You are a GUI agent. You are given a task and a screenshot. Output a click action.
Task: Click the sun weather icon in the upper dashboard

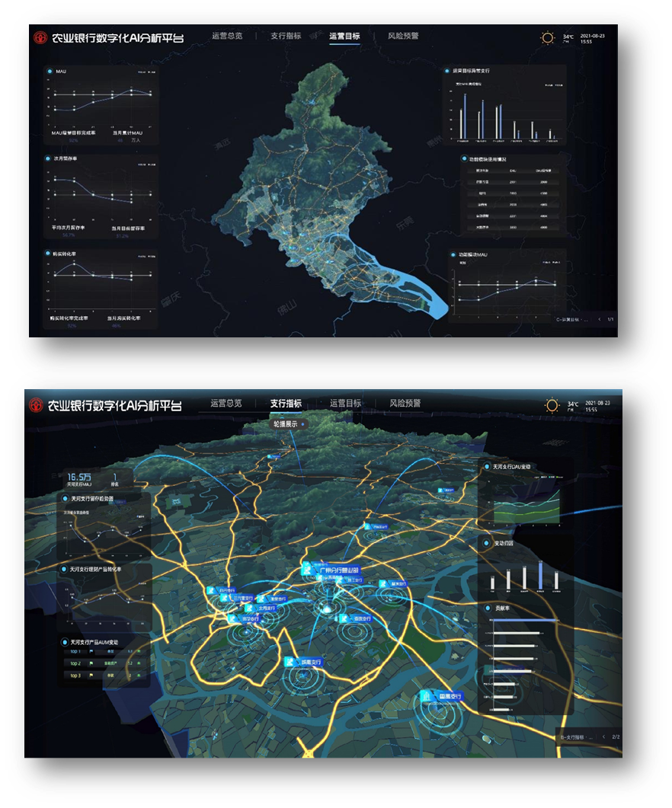point(547,38)
